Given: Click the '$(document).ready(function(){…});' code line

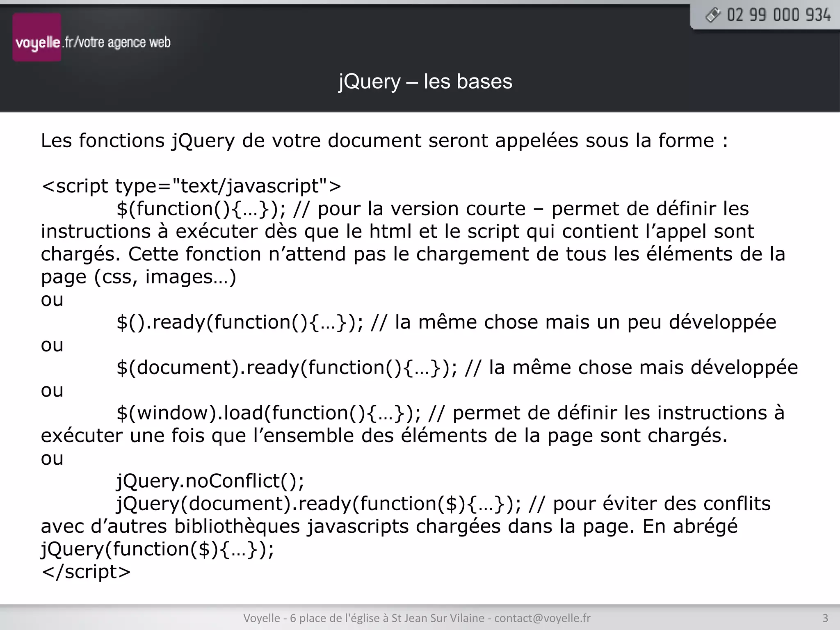Looking at the screenshot, I should point(287,367).
